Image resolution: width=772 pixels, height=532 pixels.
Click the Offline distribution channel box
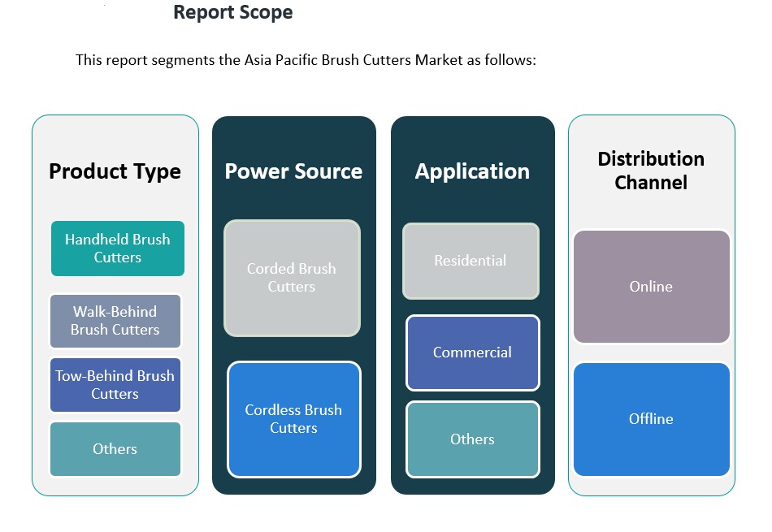(651, 419)
